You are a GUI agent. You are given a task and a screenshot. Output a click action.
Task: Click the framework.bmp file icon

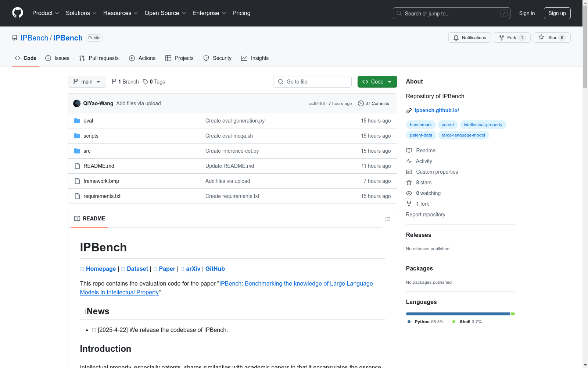tap(77, 181)
